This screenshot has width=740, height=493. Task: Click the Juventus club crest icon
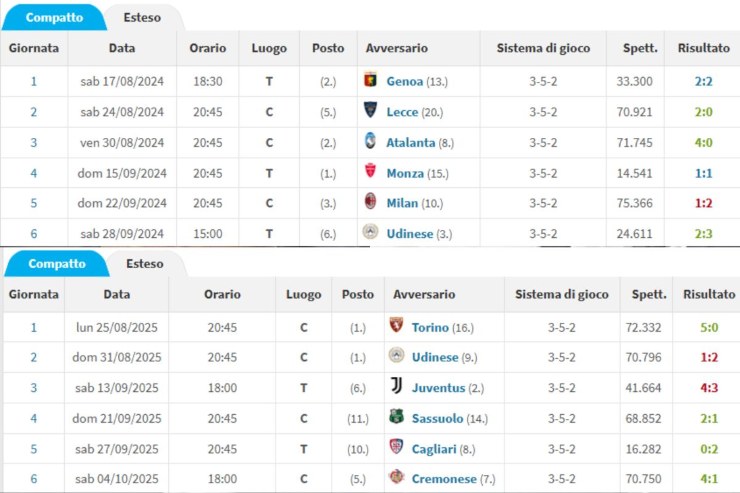point(396,386)
